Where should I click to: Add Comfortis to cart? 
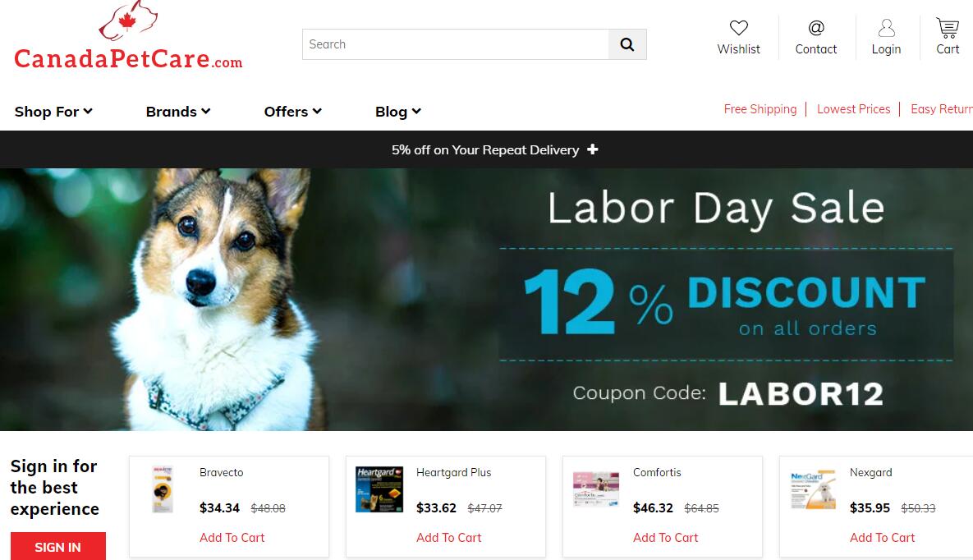(x=665, y=538)
